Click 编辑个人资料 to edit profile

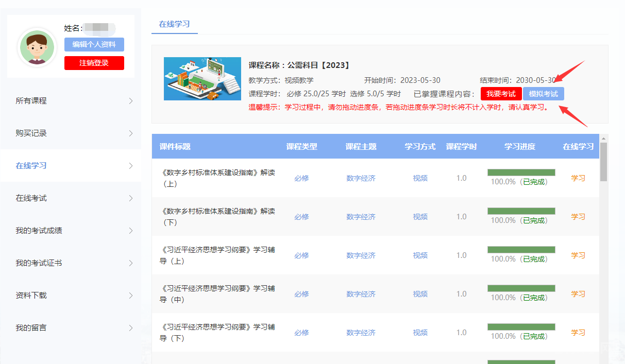pos(94,44)
